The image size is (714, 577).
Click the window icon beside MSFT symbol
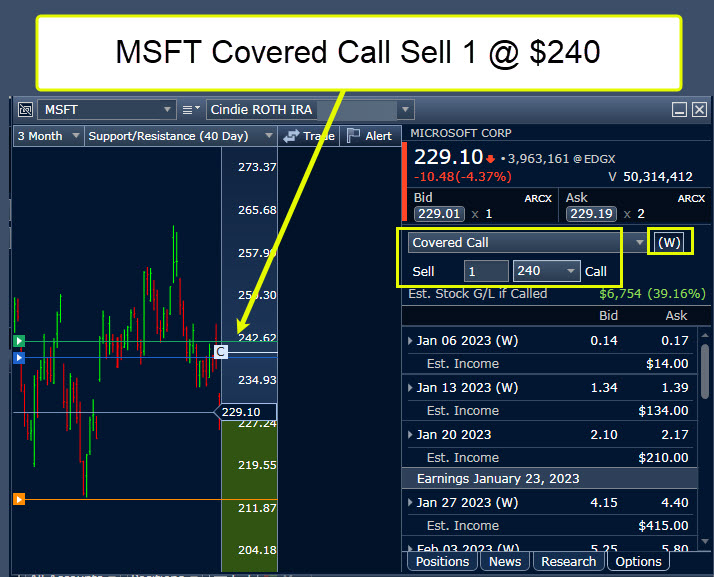pyautogui.click(x=25, y=110)
